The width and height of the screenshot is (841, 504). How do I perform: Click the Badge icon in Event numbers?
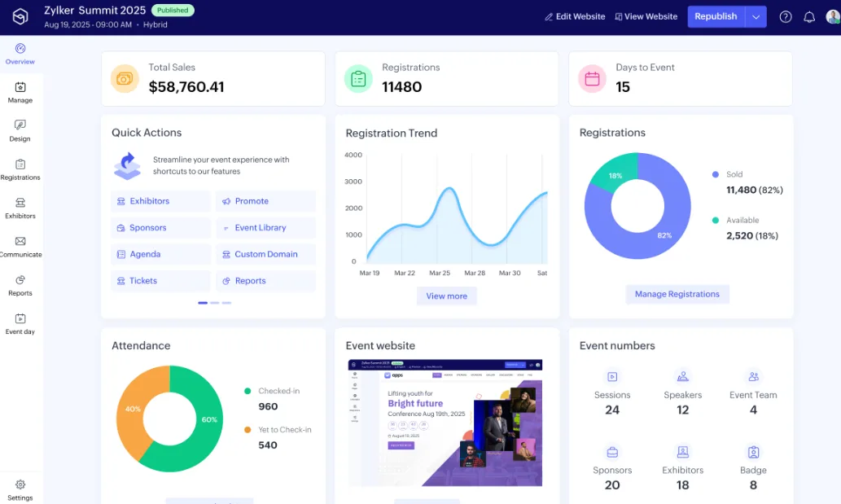point(753,452)
